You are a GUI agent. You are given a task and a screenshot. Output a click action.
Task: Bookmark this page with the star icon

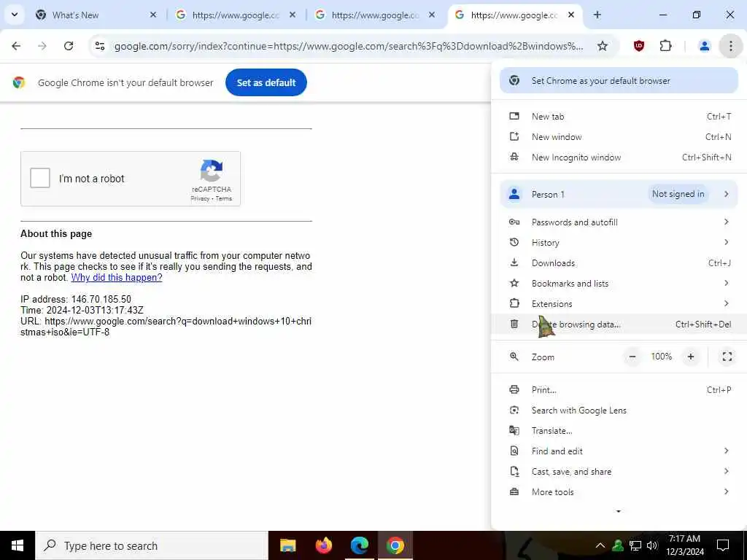(603, 46)
